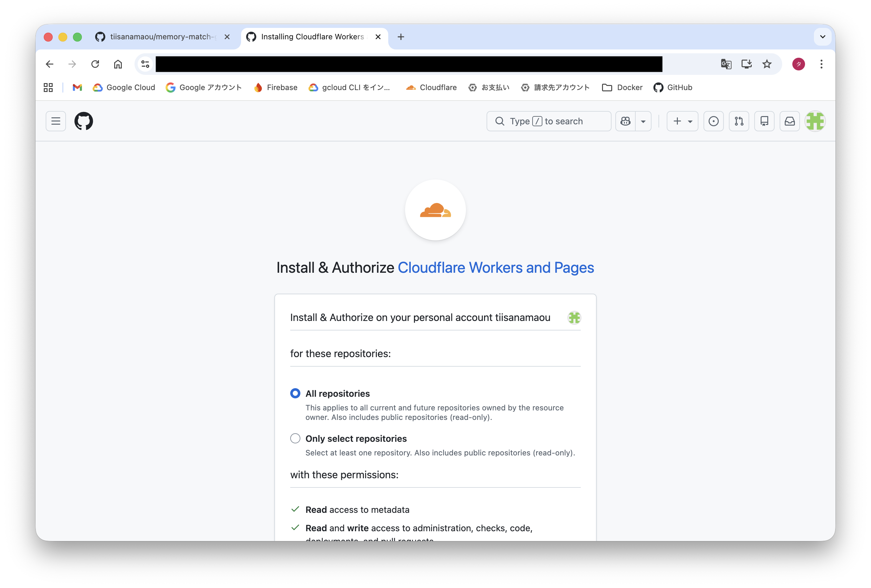
Task: Open the Repositories icon in header
Action: [764, 121]
